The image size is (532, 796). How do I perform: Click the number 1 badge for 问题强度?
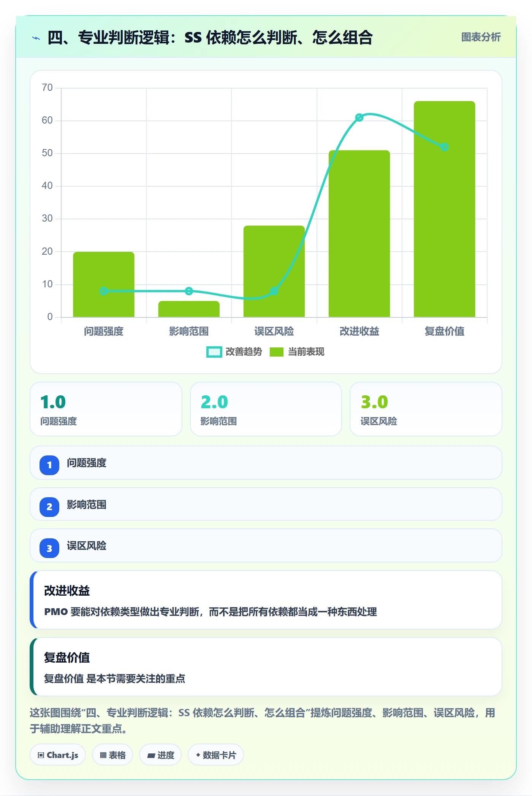[49, 465]
